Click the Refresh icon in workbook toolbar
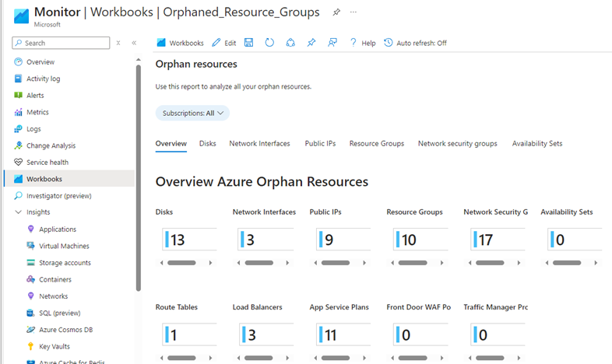This screenshot has height=364, width=612. click(x=269, y=43)
